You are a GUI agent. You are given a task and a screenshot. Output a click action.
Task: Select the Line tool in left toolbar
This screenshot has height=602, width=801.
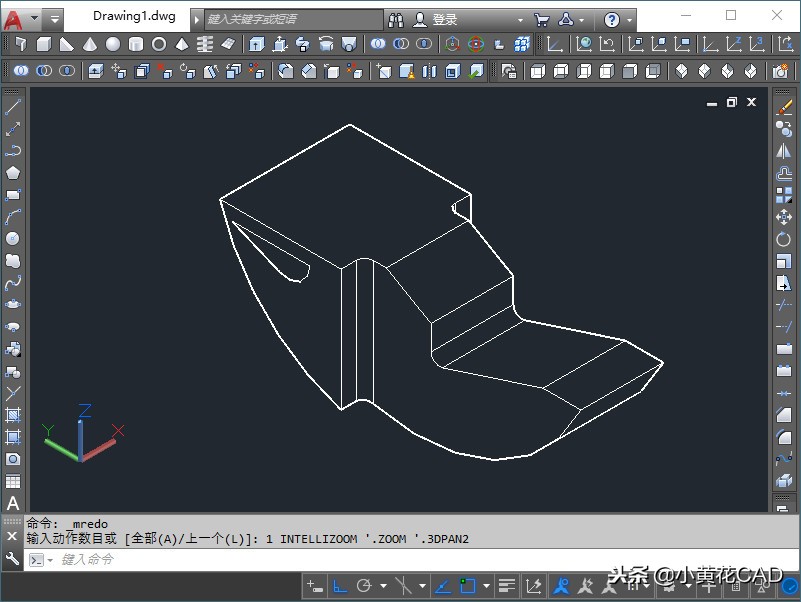pyautogui.click(x=13, y=107)
